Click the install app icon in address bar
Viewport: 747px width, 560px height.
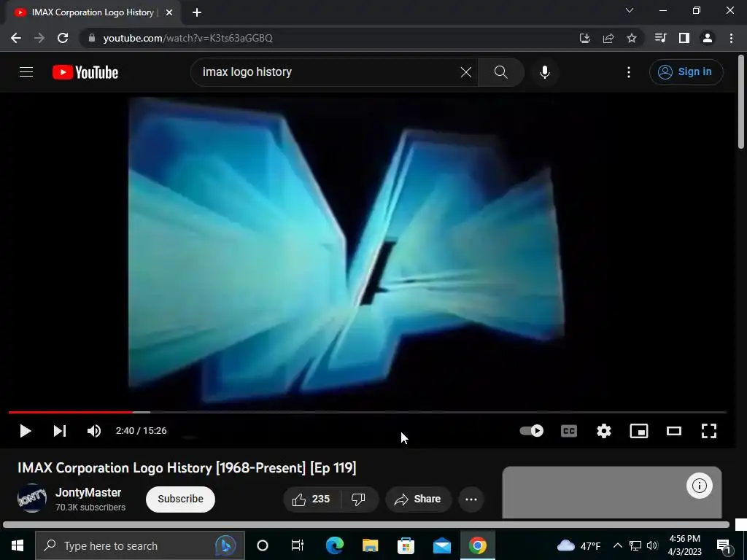click(584, 38)
